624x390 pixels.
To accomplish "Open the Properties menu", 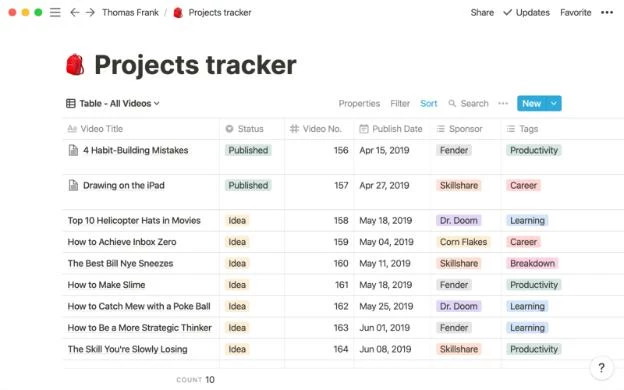I will coord(359,103).
